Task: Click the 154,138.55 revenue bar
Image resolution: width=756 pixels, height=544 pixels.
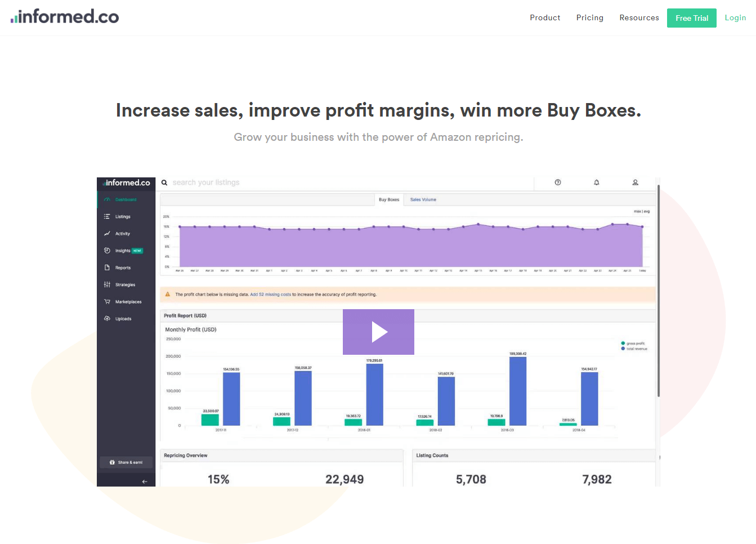Action: 231,399
